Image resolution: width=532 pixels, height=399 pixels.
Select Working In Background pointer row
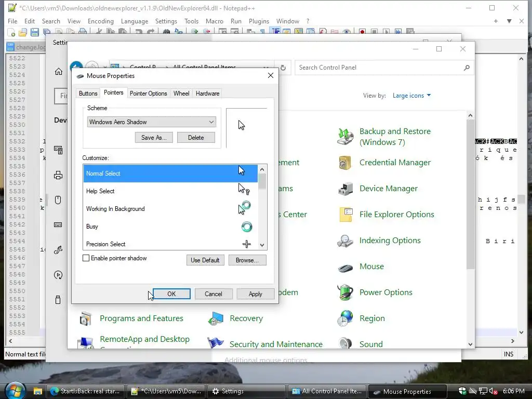170,209
